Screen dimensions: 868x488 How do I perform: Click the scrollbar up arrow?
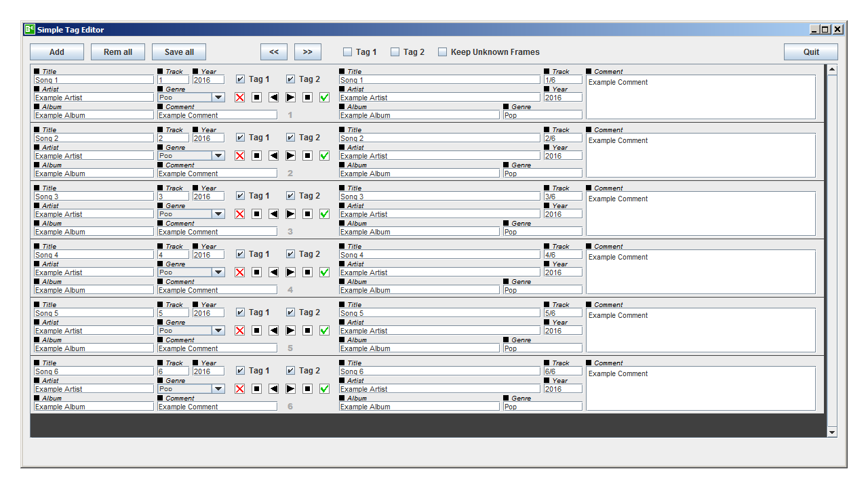coord(832,70)
